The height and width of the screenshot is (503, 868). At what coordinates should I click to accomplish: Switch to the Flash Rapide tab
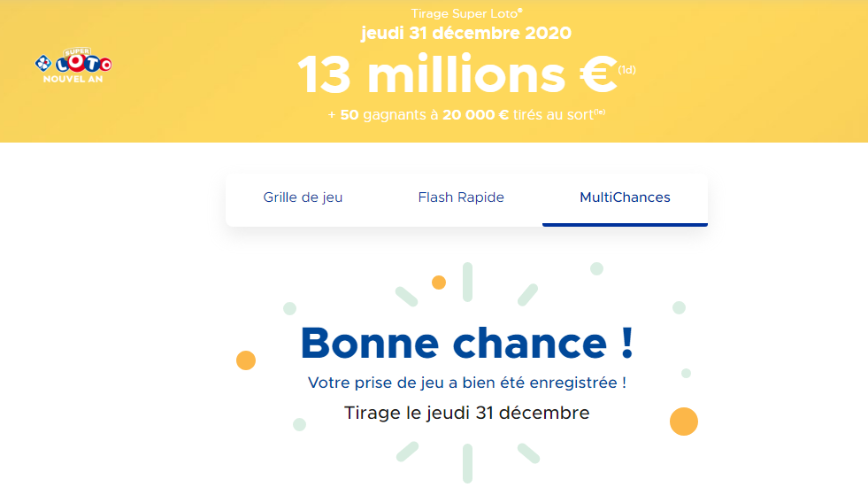coord(461,197)
